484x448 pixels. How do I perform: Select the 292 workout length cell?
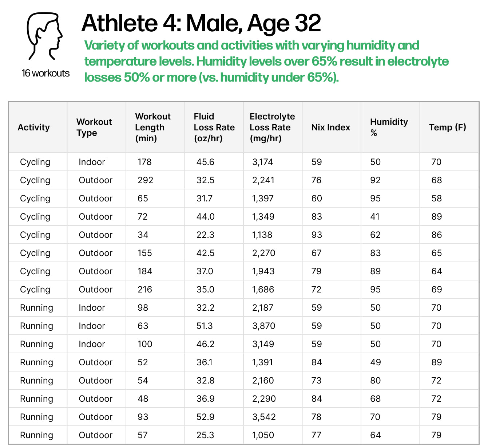145,180
